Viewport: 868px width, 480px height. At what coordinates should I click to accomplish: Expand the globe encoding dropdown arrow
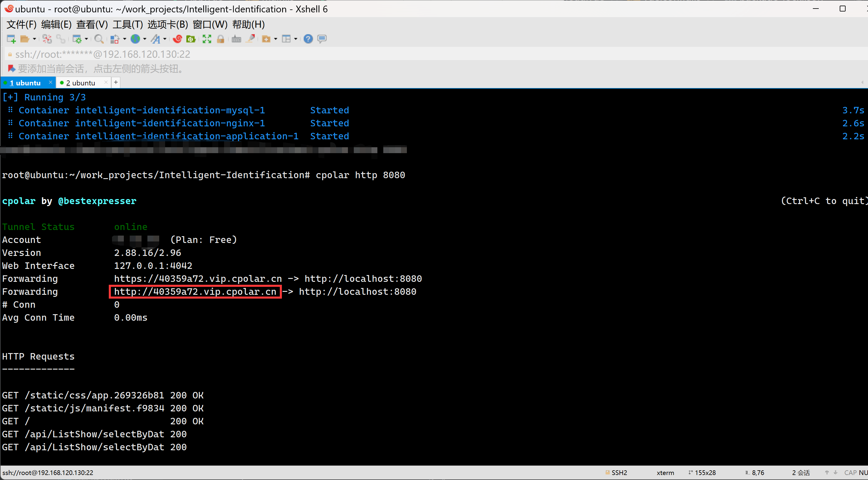point(145,39)
